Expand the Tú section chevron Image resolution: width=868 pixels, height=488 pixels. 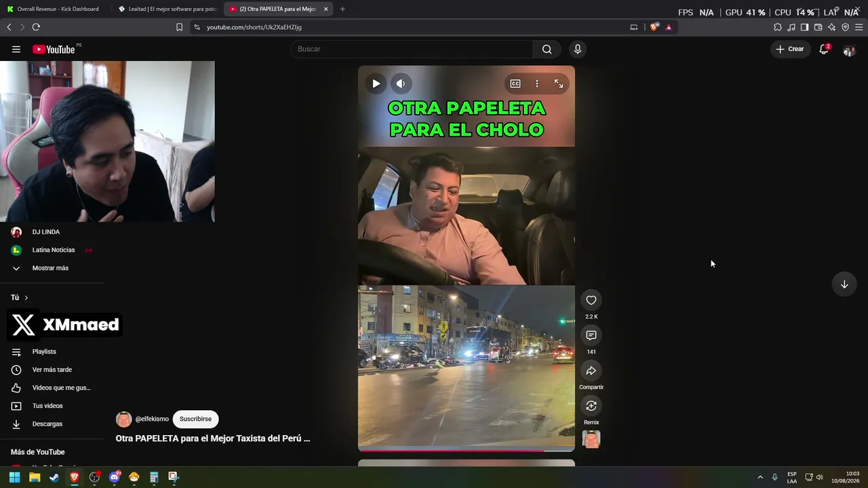(x=26, y=298)
